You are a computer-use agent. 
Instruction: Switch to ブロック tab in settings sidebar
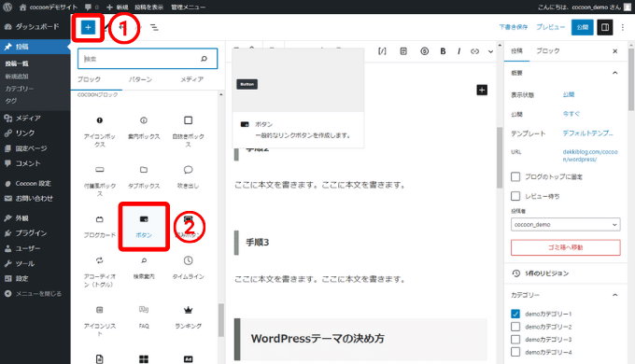pyautogui.click(x=547, y=51)
